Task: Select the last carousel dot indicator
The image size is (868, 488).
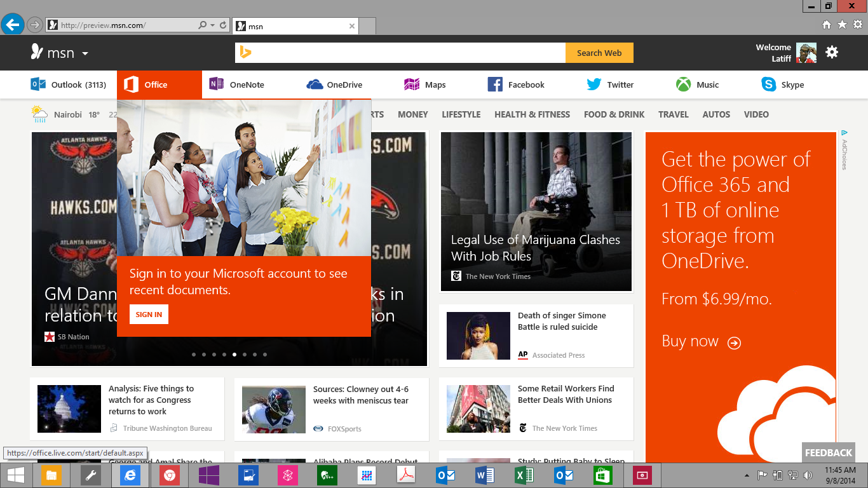Action: click(265, 355)
